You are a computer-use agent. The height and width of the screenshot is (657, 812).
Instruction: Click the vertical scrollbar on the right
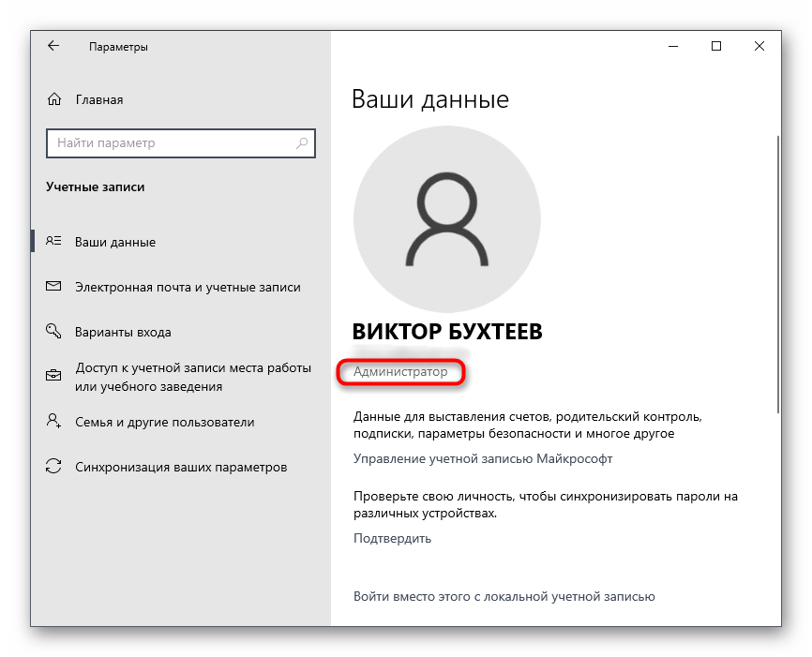[775, 272]
